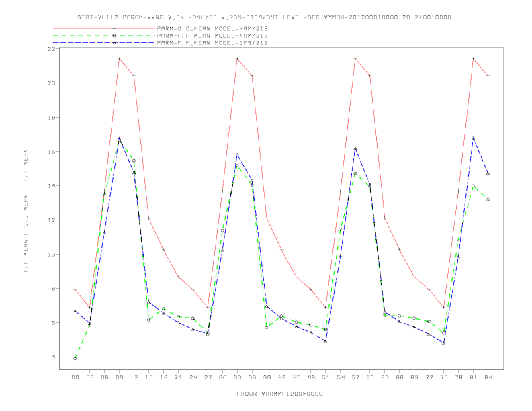Click x-axis tick label 39

(267, 377)
